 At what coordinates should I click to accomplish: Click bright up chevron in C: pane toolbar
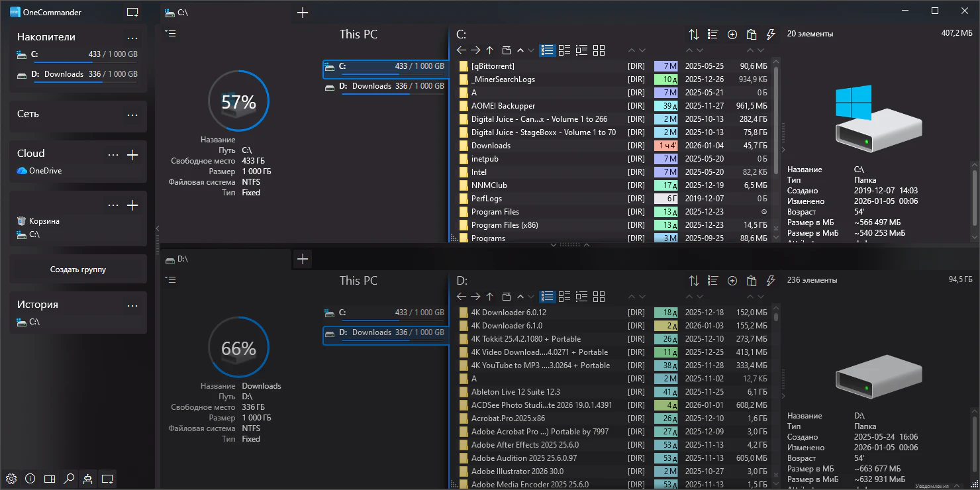(520, 50)
